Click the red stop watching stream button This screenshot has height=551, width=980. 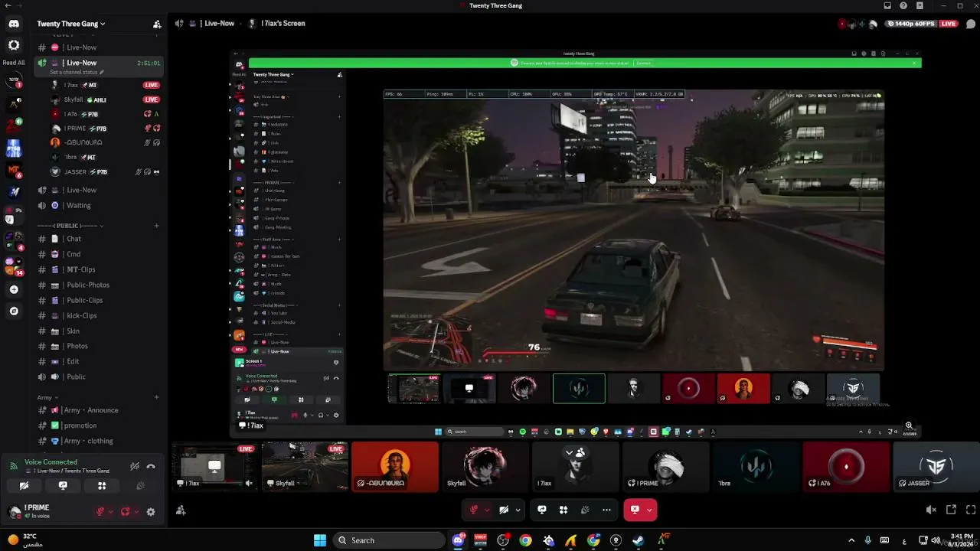point(635,510)
